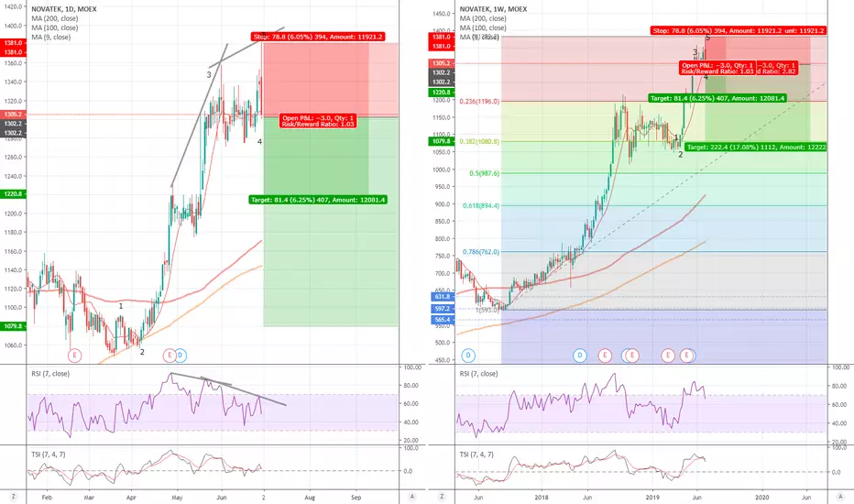Click the weekly chart's last earnings E marker overlapping a D marker
This screenshot has width=854, height=504.
coord(687,356)
